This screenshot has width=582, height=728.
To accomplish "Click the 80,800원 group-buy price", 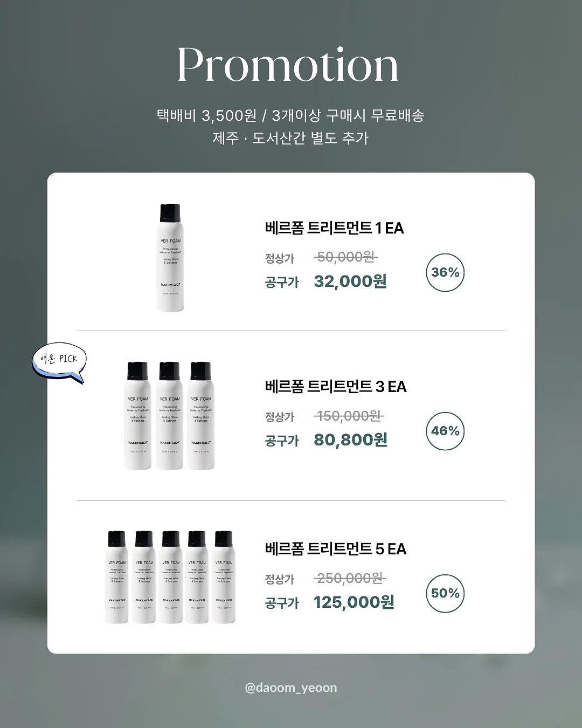I will coord(351,440).
